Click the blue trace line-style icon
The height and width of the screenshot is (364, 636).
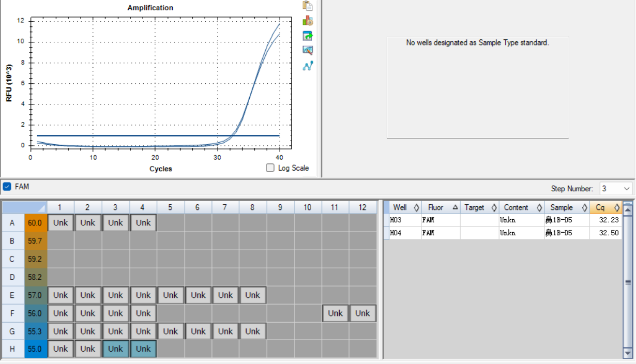(308, 66)
